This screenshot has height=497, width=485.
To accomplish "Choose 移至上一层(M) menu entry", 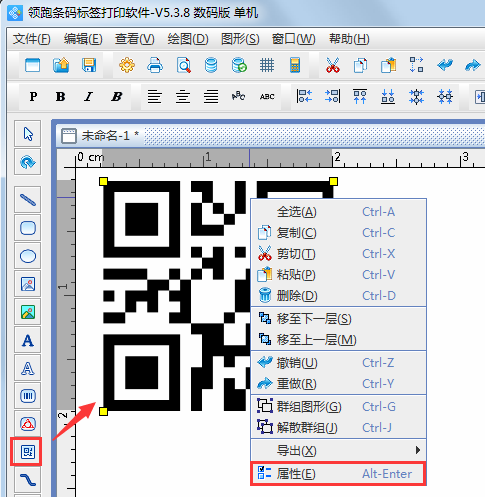I will [338, 340].
